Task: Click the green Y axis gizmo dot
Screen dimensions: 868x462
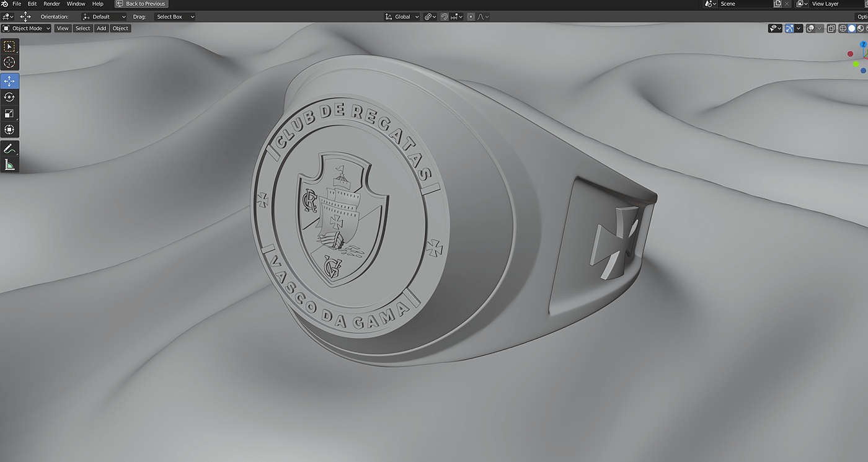Action: (x=856, y=64)
